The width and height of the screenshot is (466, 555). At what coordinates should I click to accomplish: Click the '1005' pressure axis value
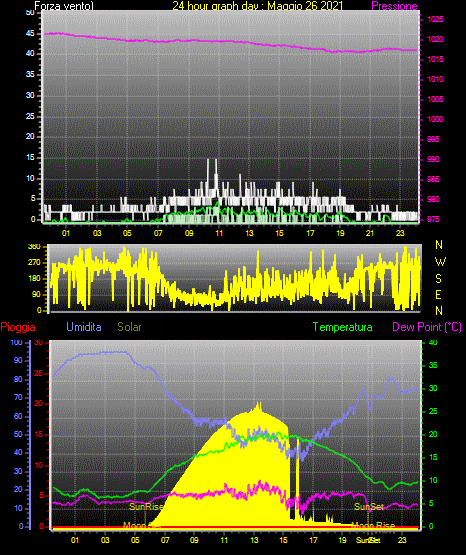(x=436, y=99)
